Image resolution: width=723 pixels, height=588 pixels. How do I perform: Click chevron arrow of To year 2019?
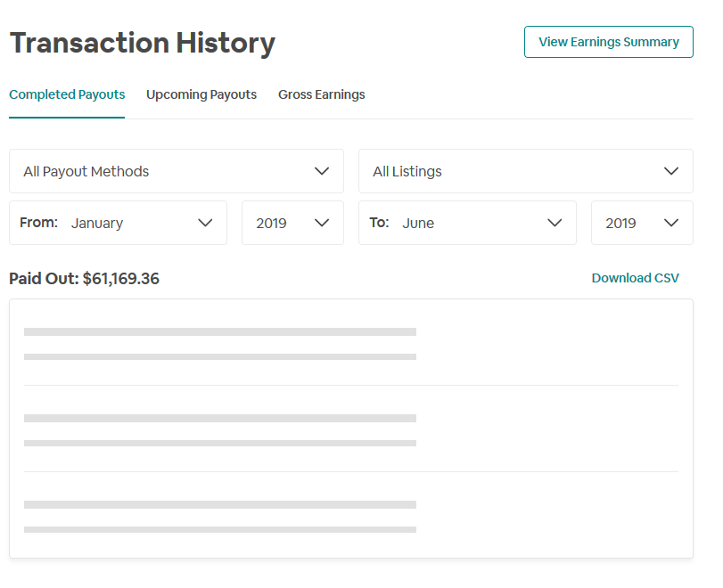coord(671,223)
